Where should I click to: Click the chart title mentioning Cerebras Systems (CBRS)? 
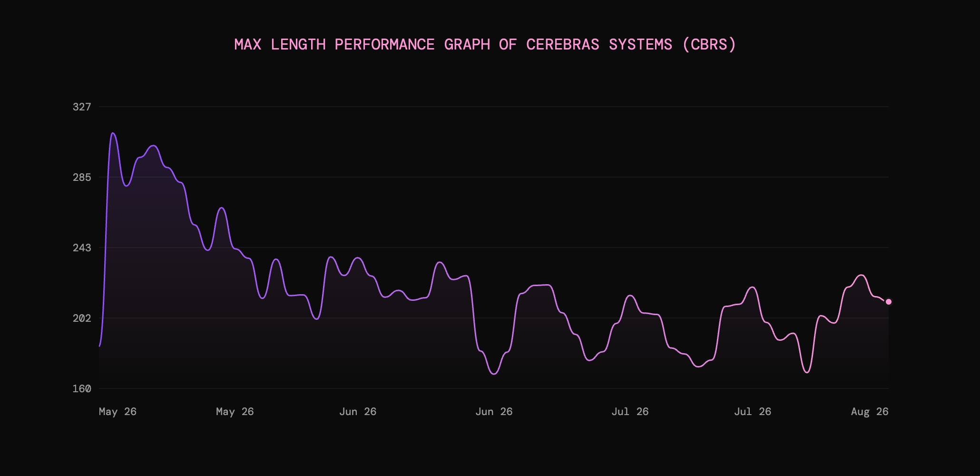tap(485, 44)
